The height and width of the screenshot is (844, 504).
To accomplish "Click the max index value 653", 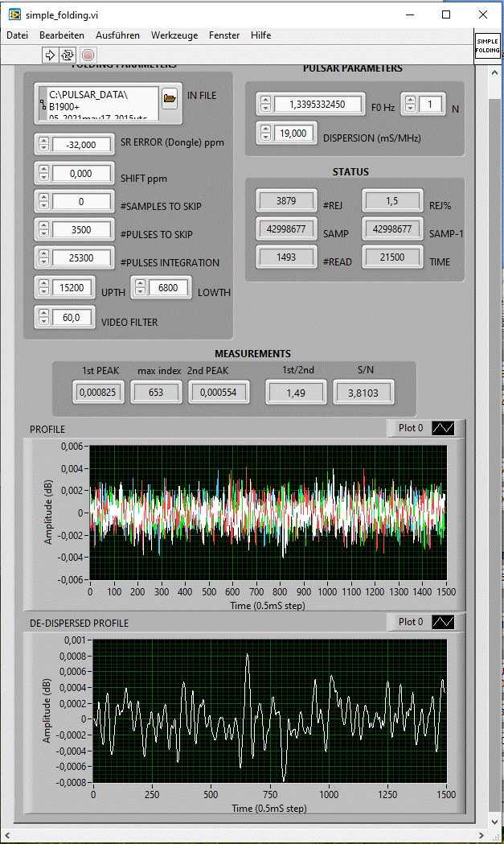I will [x=156, y=393].
